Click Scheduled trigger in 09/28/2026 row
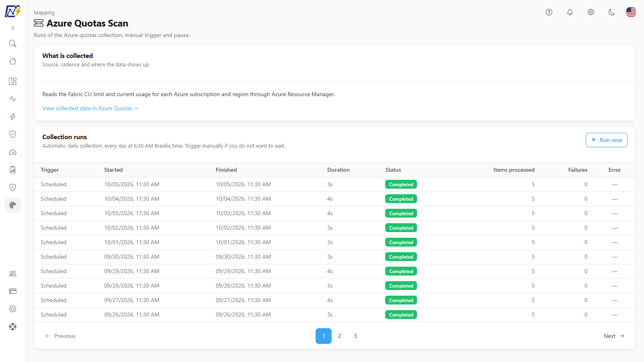 click(54, 286)
